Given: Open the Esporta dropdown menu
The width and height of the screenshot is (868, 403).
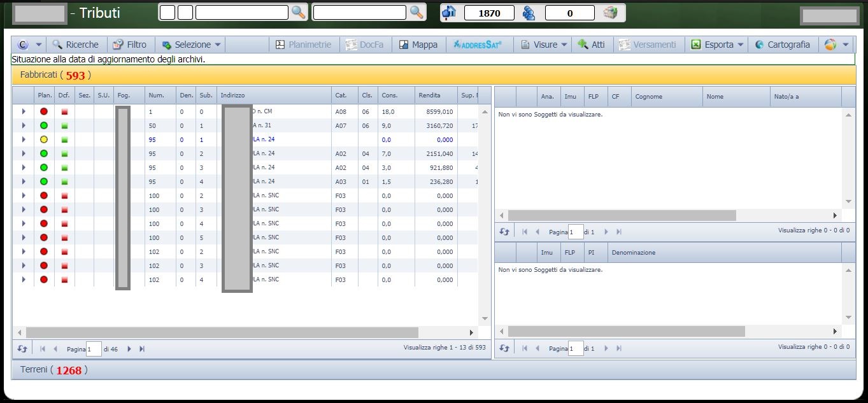Looking at the screenshot, I should (718, 45).
